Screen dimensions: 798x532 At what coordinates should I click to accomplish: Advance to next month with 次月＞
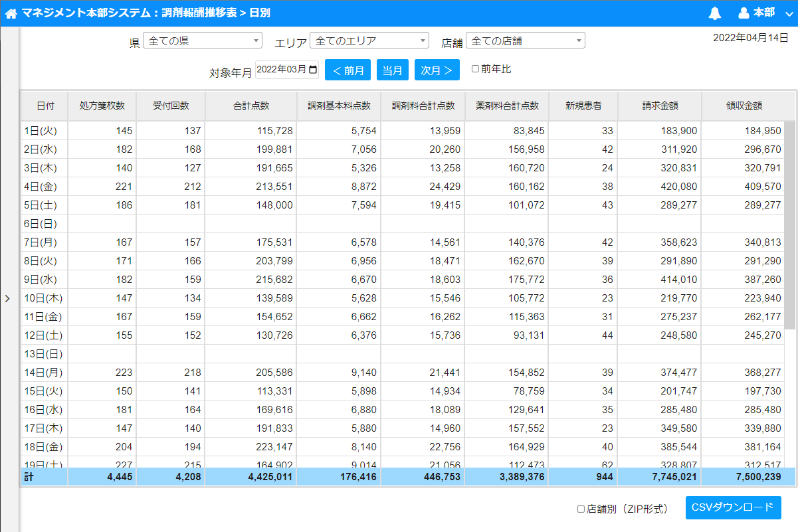[x=437, y=70]
